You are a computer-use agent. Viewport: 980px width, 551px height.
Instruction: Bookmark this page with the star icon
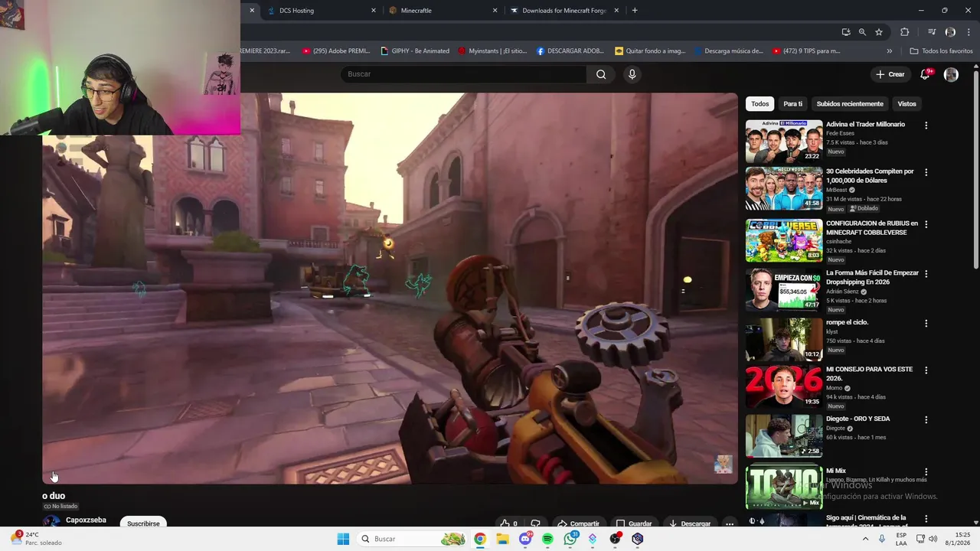tap(879, 32)
